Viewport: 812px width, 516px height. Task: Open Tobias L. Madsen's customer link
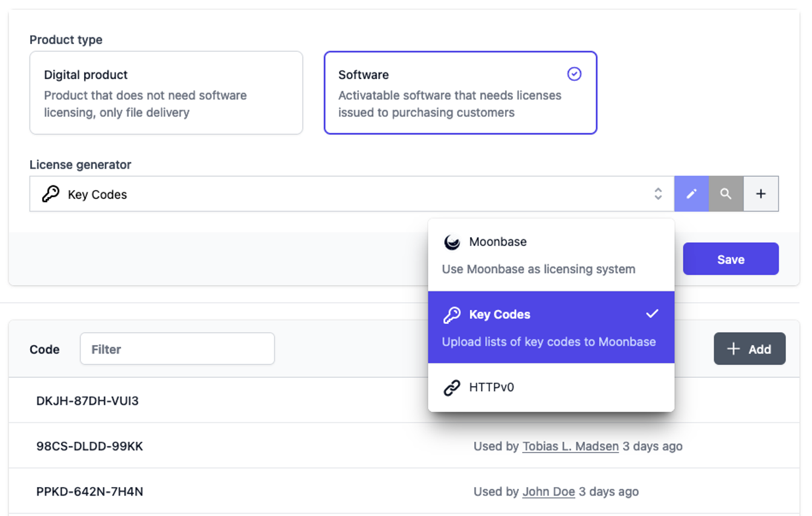[570, 447]
